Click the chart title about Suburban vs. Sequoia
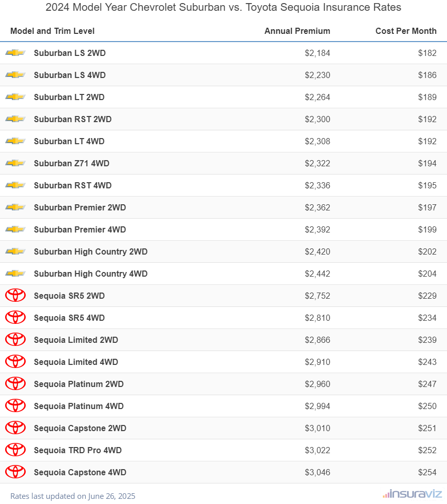This screenshot has width=447, height=504. click(x=223, y=7)
